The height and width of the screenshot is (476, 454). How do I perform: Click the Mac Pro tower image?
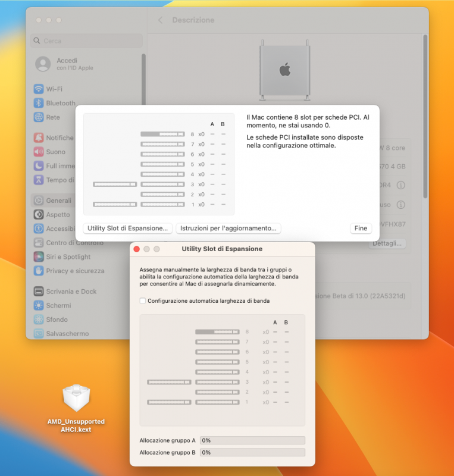coord(285,70)
